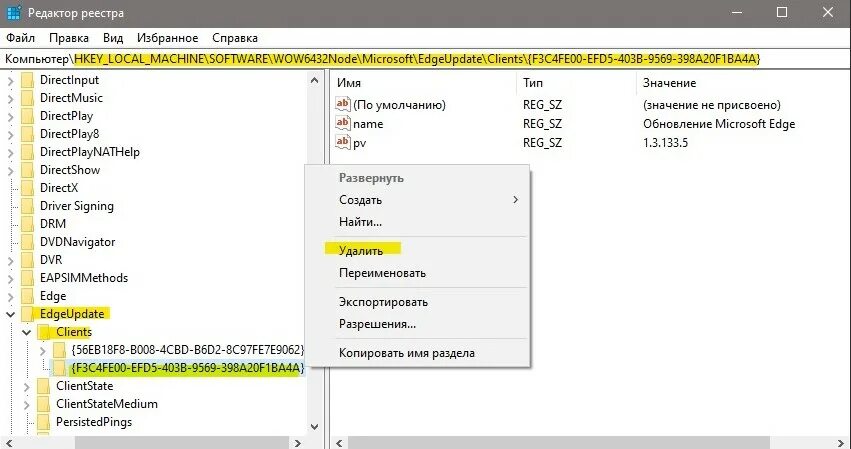The height and width of the screenshot is (449, 851).
Task: Expand the DirectShow key
Action: click(x=10, y=170)
